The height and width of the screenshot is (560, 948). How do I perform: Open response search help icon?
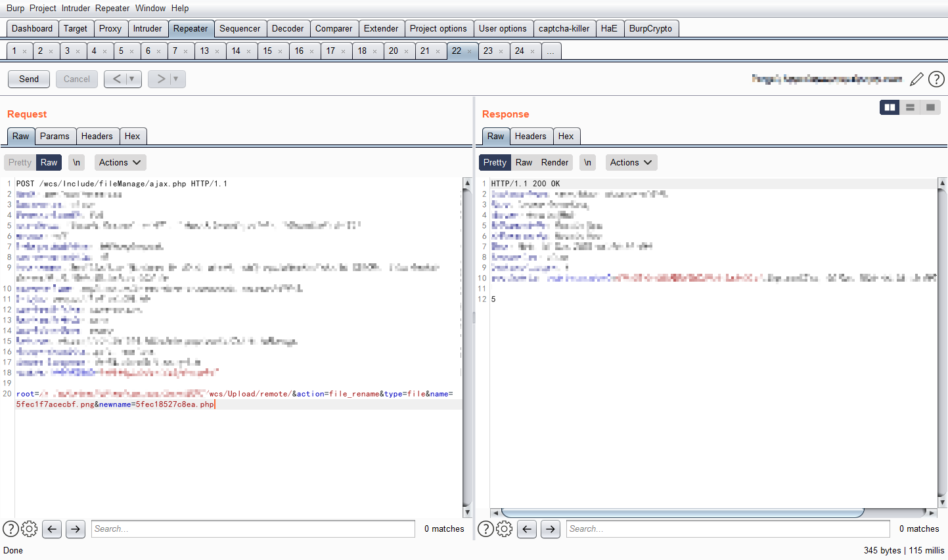485,528
